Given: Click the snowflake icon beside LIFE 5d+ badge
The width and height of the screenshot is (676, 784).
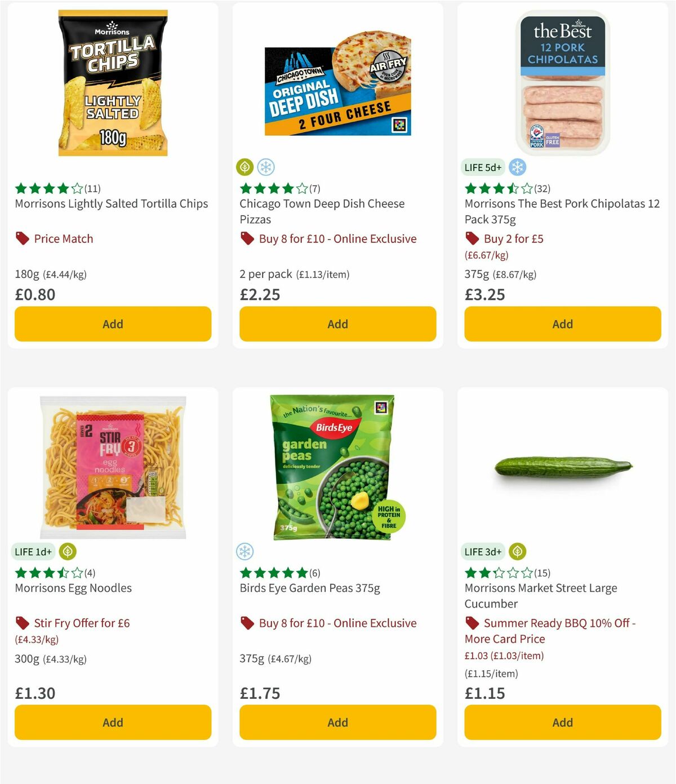Looking at the screenshot, I should point(517,167).
